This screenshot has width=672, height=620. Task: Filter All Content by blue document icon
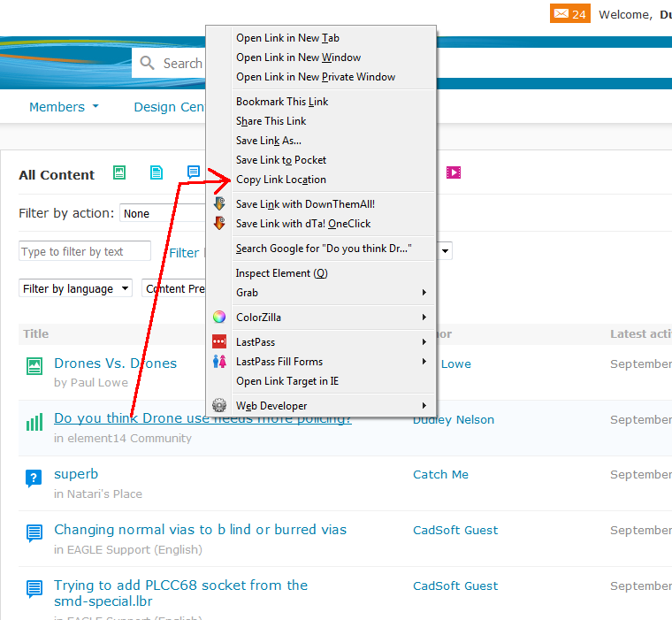[157, 172]
